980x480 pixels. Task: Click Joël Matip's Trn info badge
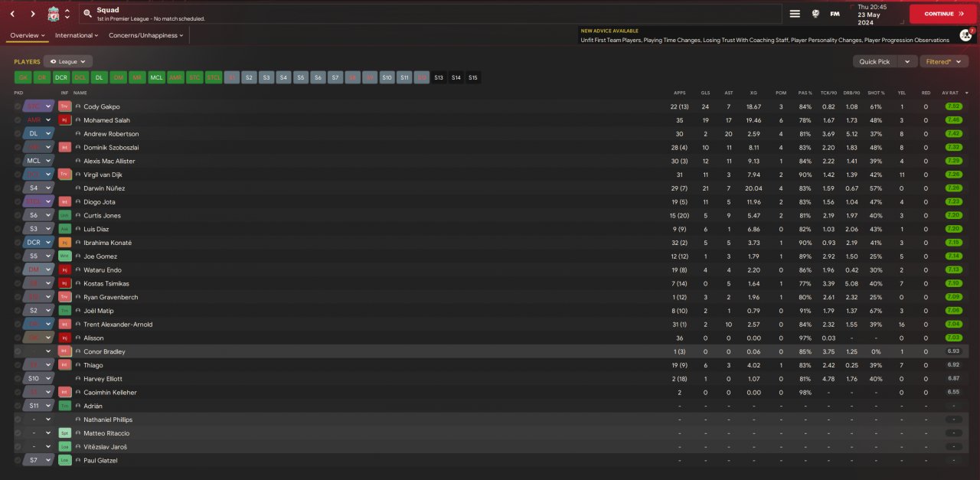point(65,311)
